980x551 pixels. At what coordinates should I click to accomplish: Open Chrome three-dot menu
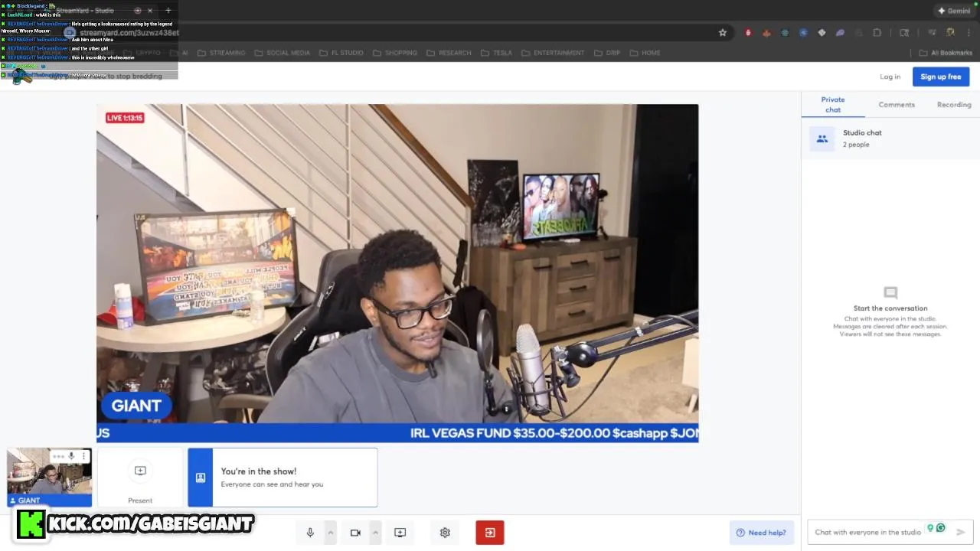pyautogui.click(x=968, y=33)
